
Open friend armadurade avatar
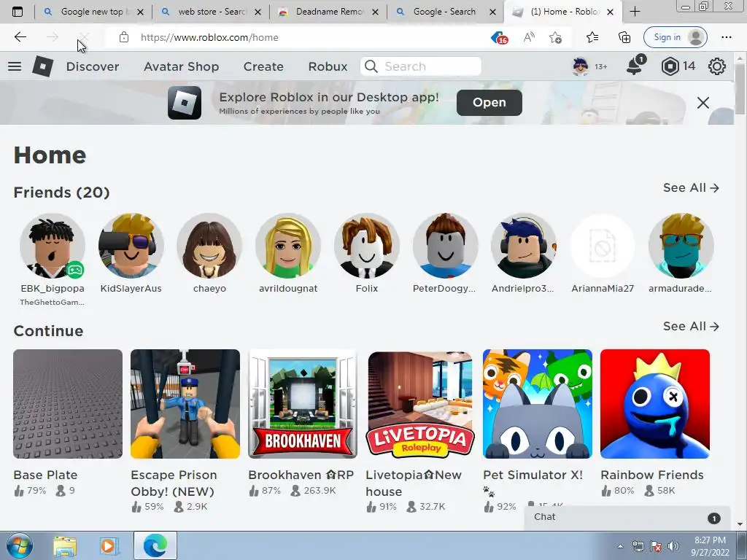pyautogui.click(x=681, y=246)
